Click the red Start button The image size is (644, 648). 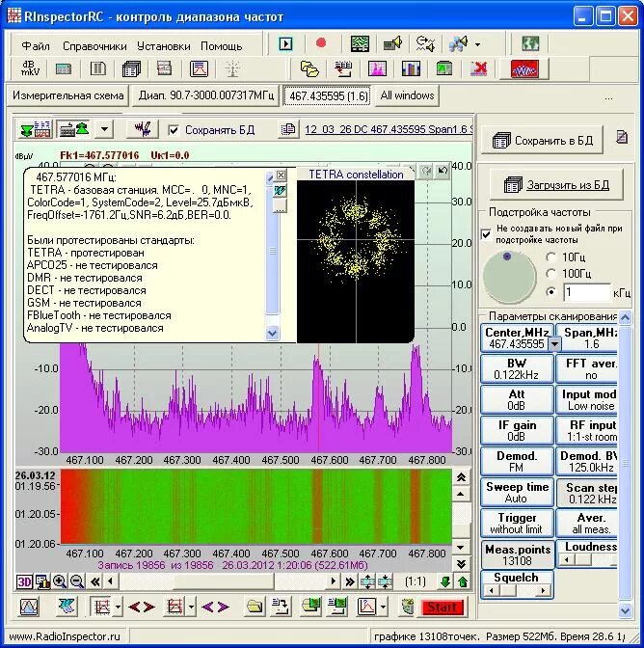(442, 607)
